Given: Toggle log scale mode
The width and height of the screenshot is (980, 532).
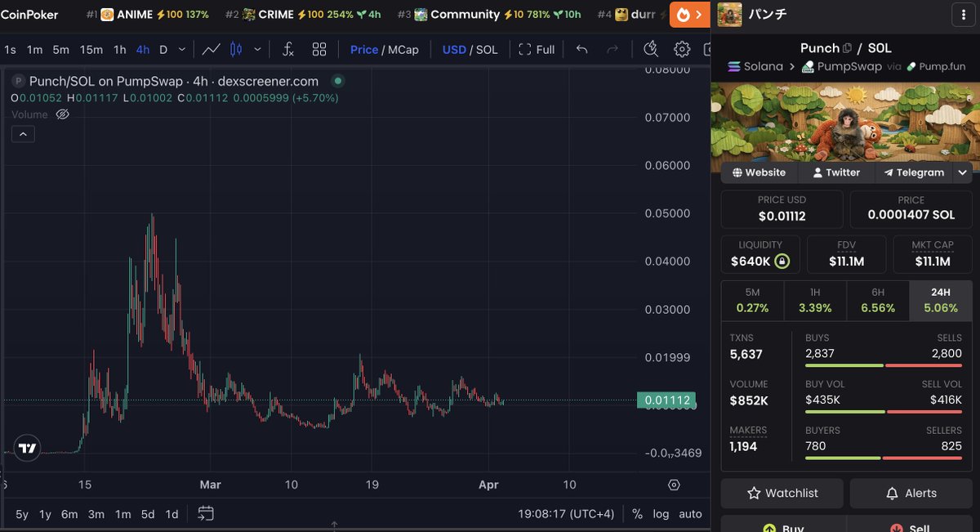Looking at the screenshot, I should (x=661, y=514).
